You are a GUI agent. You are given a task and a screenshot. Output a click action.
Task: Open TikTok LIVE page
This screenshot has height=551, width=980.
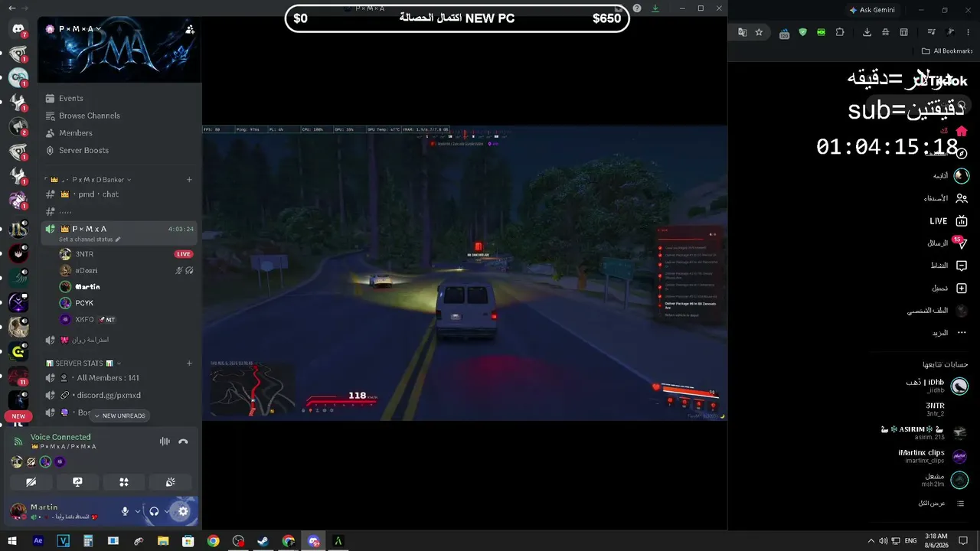(949, 221)
